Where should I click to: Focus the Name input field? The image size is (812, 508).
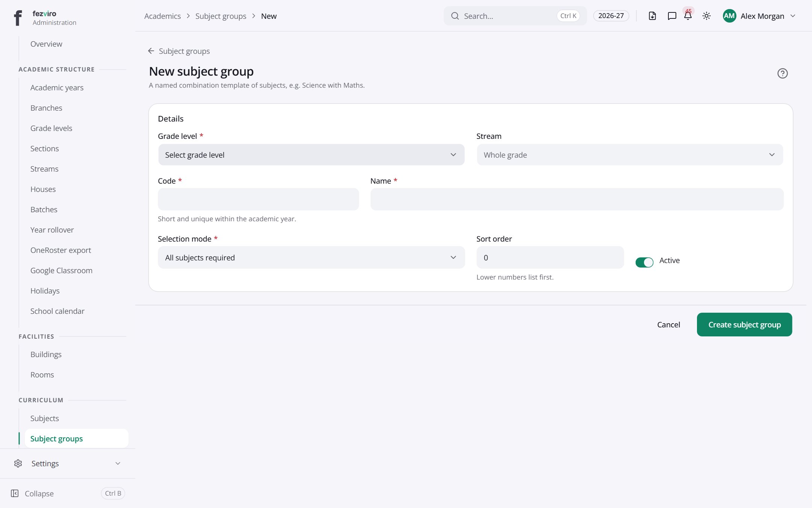(577, 199)
